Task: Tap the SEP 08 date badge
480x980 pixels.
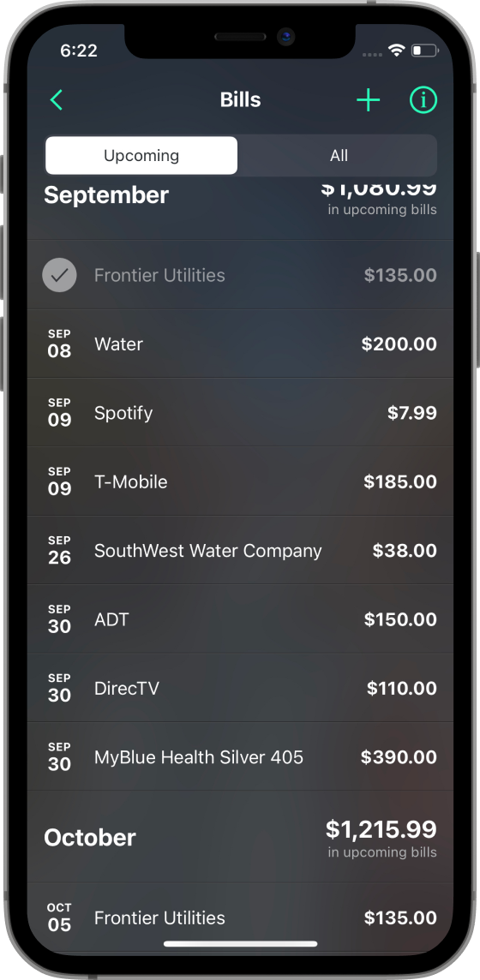Action: (59, 344)
